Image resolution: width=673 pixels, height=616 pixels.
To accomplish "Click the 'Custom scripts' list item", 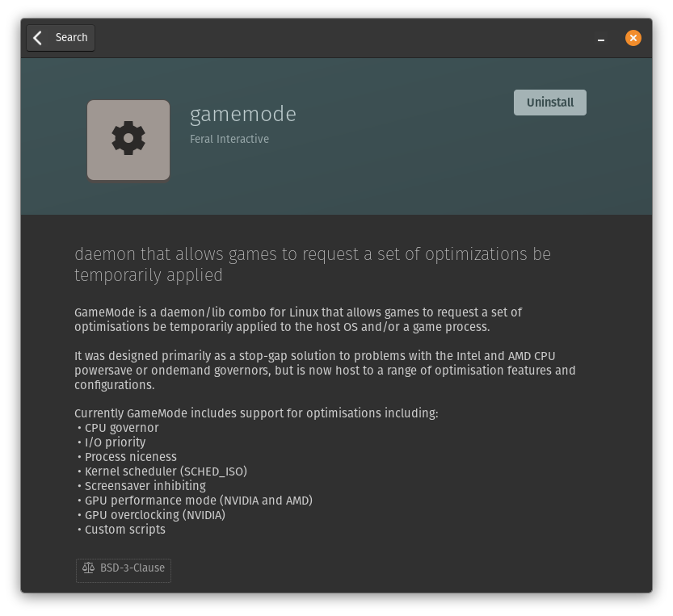I will coord(121,530).
